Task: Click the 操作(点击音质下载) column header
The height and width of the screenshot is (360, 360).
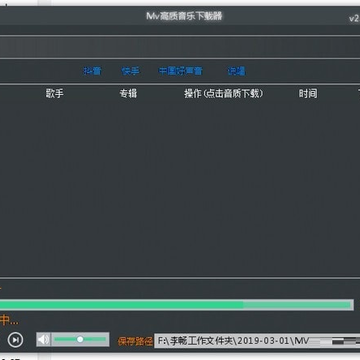Action: [x=224, y=93]
